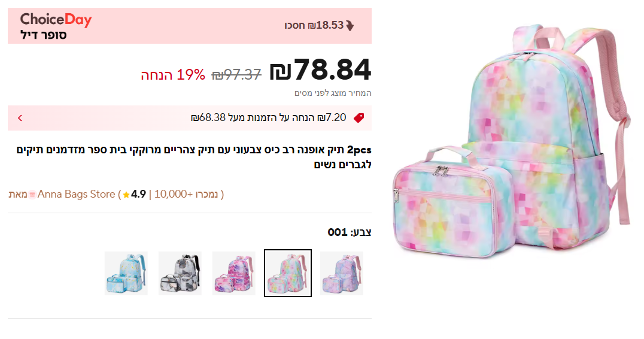Expand the coupon banner chevron arrow

pyautogui.click(x=20, y=117)
